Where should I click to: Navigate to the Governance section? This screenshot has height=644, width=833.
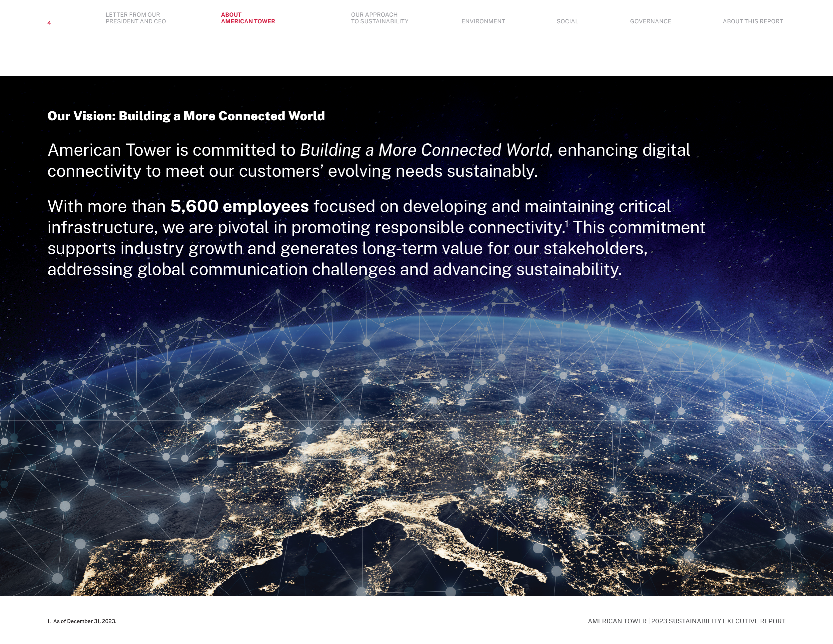pos(651,21)
